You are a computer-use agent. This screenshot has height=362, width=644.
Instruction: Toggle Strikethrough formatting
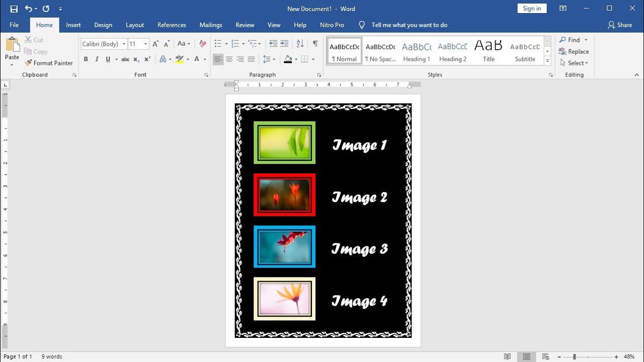coord(125,59)
